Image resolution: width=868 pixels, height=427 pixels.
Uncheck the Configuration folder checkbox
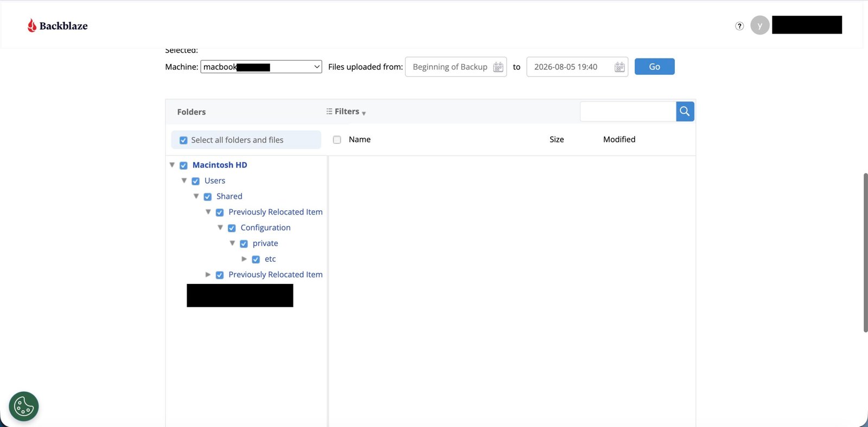point(232,228)
